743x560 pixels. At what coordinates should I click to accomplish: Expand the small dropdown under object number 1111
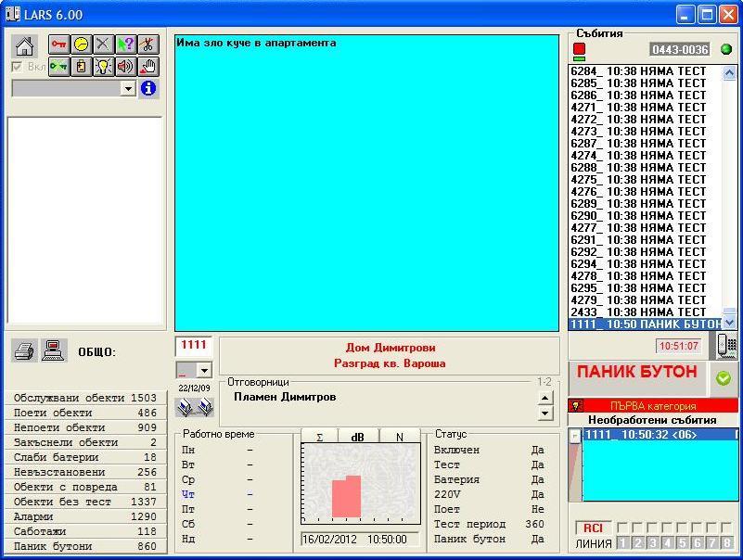click(204, 370)
